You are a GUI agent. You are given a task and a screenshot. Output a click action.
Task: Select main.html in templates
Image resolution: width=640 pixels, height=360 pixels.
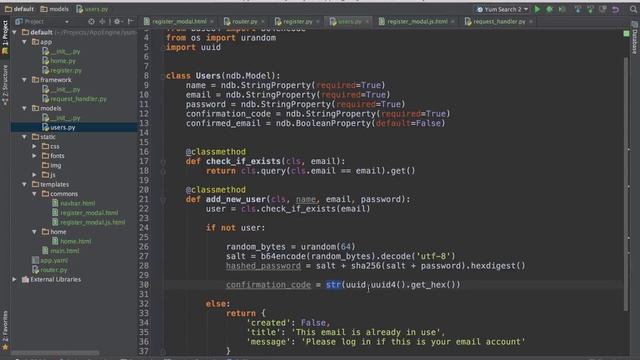pyautogui.click(x=61, y=251)
